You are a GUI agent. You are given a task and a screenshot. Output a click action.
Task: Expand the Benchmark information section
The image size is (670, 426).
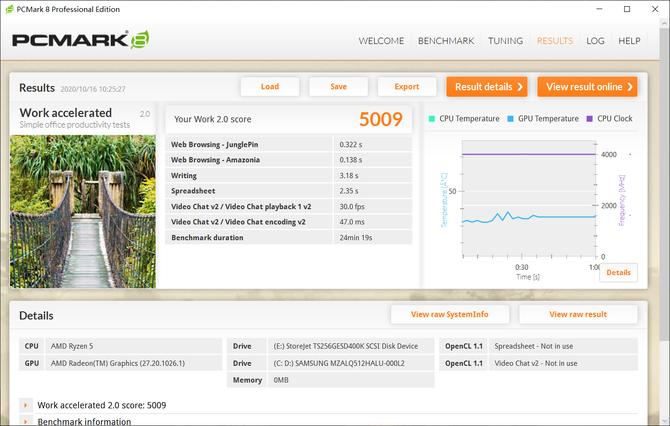tap(26, 421)
